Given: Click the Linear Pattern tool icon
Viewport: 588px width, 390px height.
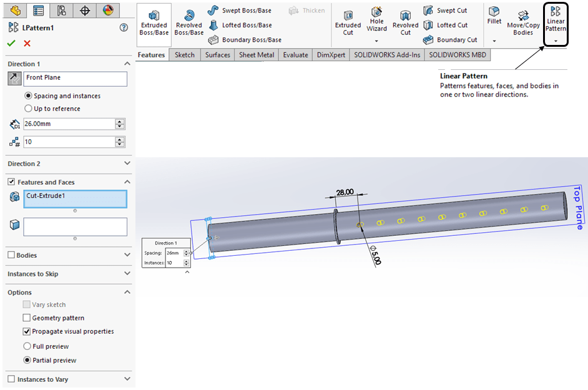Looking at the screenshot, I should pos(556,12).
